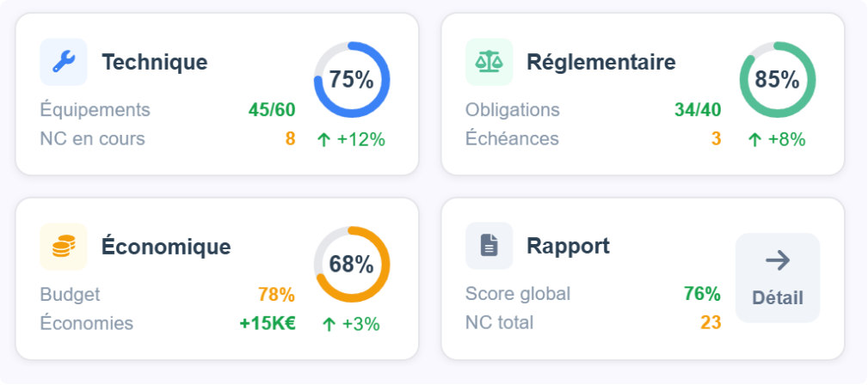Click the 85% green progress ring
The height and width of the screenshot is (385, 868).
(x=777, y=80)
